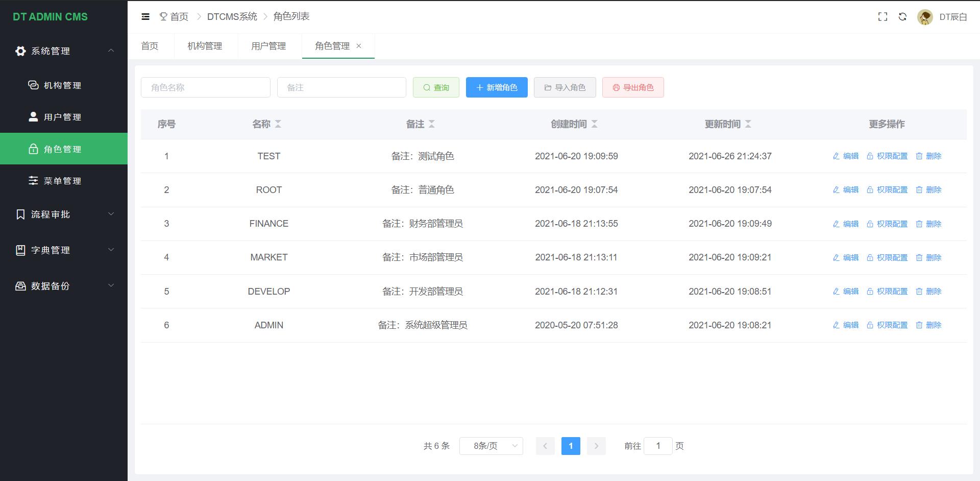This screenshot has height=481, width=980.
Task: Click the breadcrumb 首页 lightbulb icon
Action: point(163,17)
